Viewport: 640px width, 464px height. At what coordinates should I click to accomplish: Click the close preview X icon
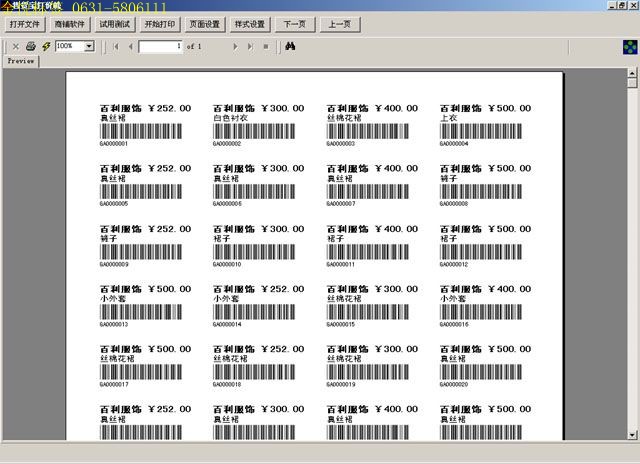pos(15,46)
